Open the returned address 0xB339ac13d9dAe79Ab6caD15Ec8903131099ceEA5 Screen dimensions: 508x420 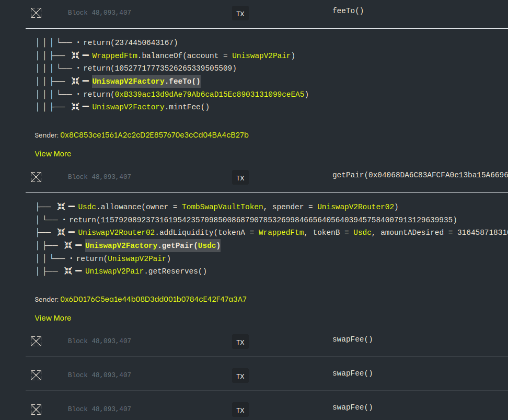pos(210,94)
